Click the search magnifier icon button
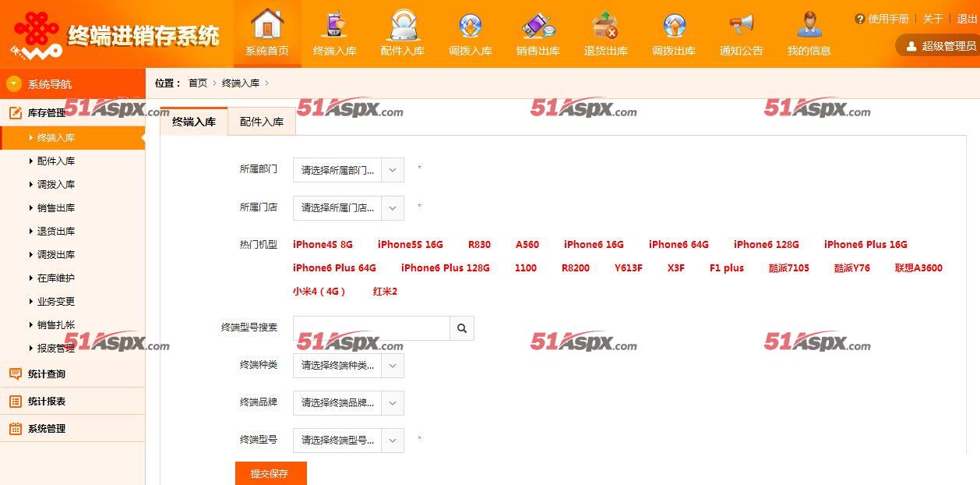 coord(462,328)
